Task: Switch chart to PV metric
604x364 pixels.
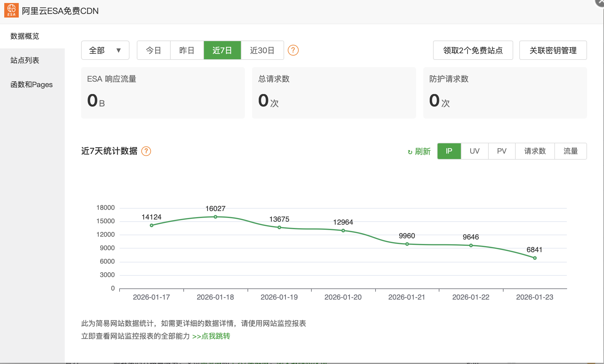Action: coord(501,151)
